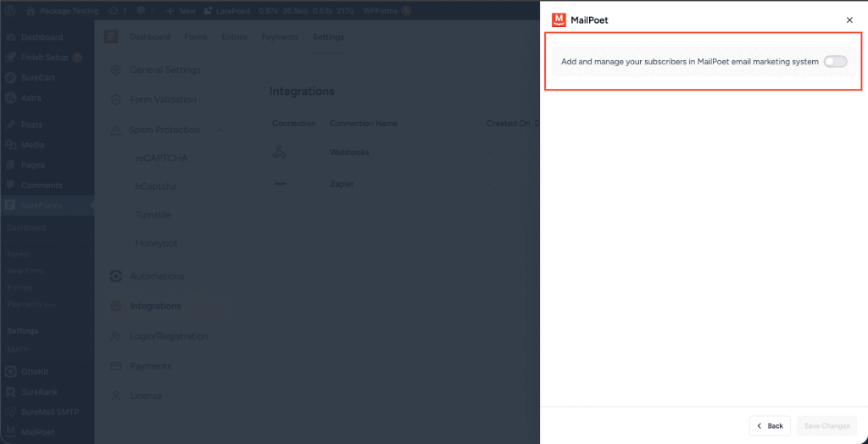Click the General Settings gear icon

click(115, 69)
